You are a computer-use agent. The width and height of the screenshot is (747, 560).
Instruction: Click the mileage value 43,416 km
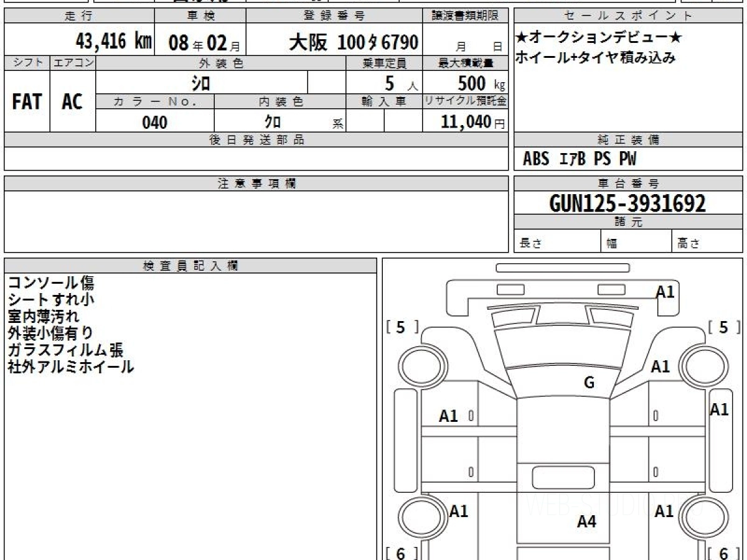(113, 42)
